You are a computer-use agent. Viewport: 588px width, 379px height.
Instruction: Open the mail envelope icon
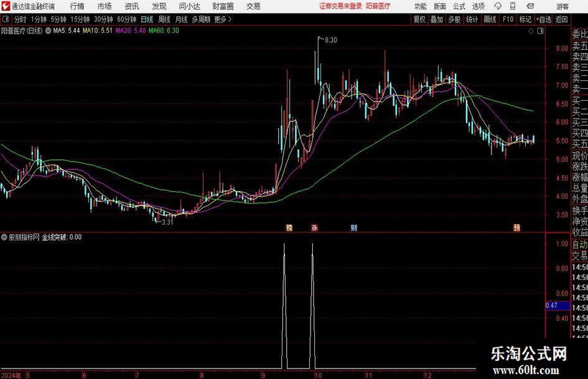[x=530, y=6]
